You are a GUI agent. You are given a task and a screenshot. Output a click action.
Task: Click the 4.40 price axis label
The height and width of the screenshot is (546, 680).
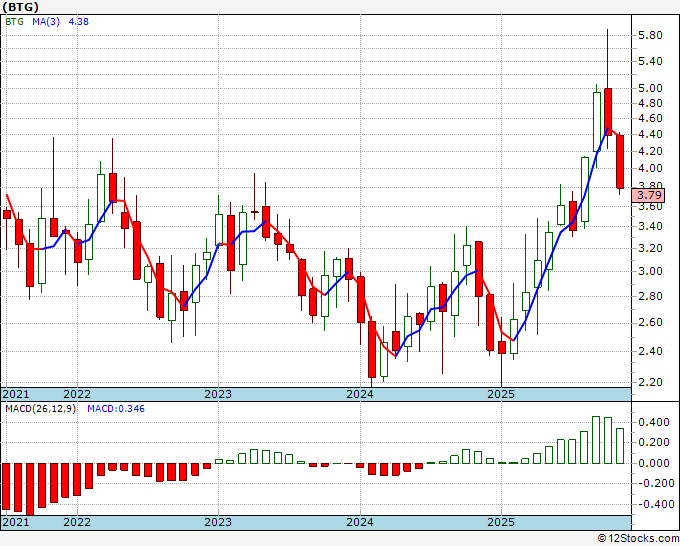[x=650, y=134]
